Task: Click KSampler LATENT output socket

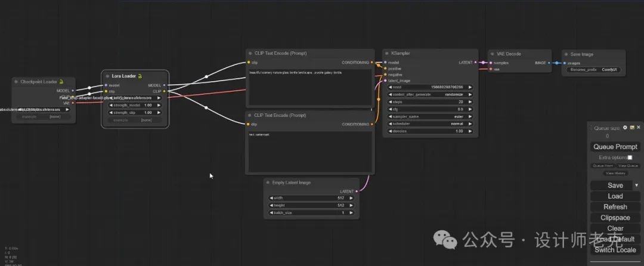Action: coord(475,63)
